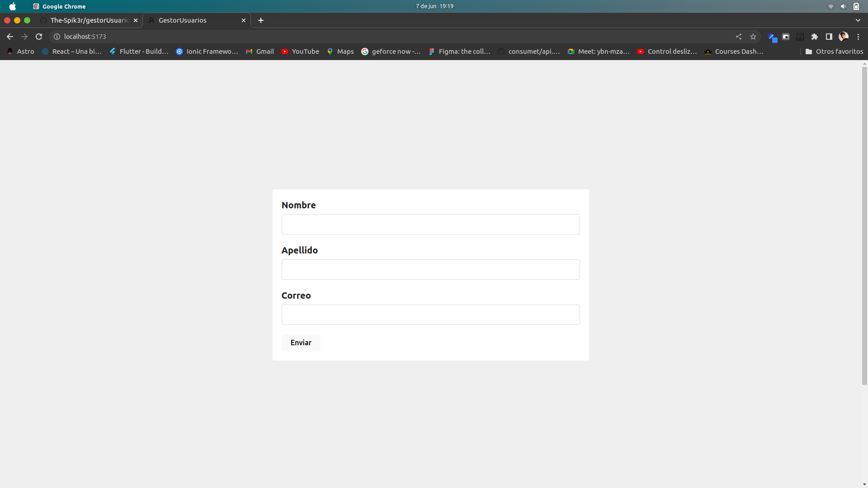Screen dimensions: 868x488
Task: Open the side panel icon
Action: 829,37
